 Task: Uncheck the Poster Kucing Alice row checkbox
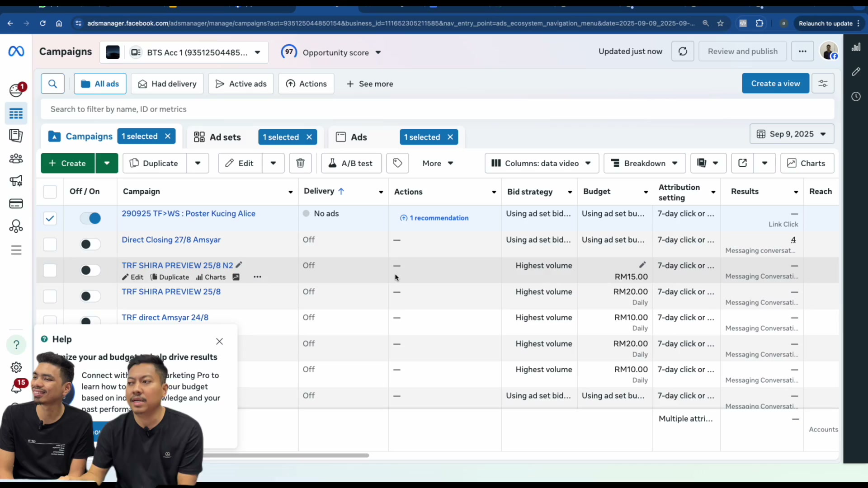pos(50,218)
